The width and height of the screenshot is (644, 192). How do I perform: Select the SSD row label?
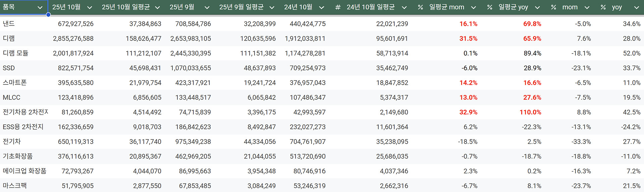coord(9,68)
